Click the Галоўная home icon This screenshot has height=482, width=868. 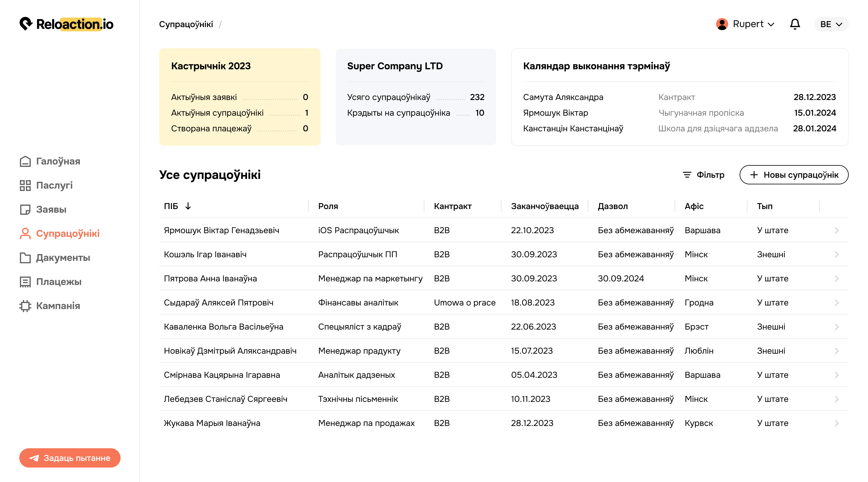pos(25,161)
